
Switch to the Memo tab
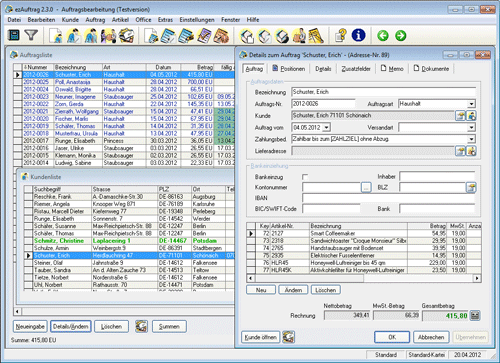392,69
